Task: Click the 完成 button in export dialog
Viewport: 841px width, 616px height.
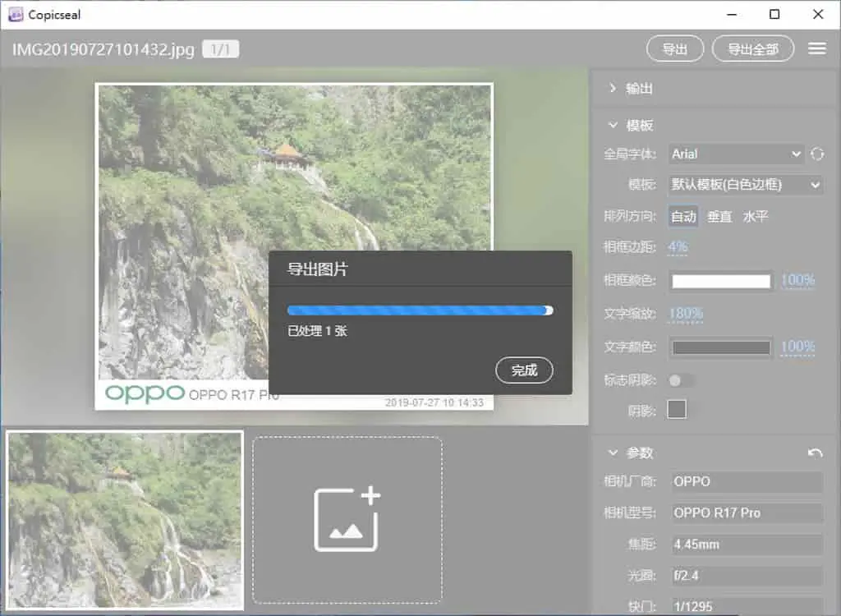Action: [x=524, y=370]
